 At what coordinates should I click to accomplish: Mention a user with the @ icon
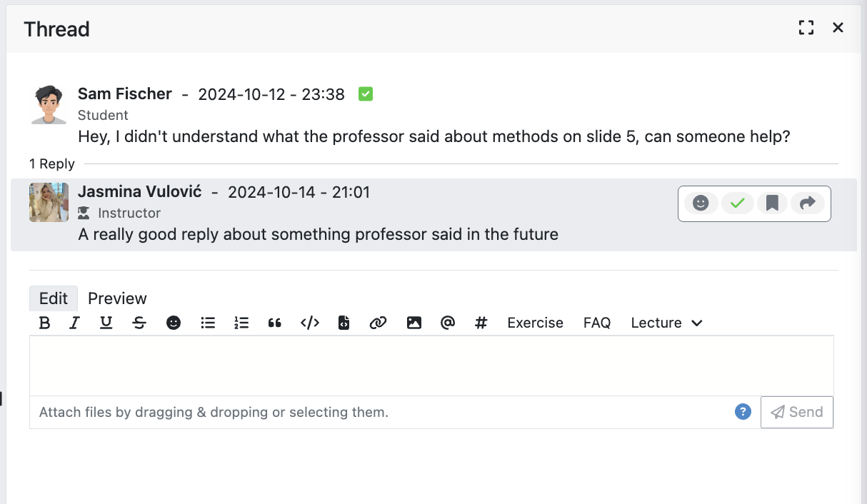coord(448,323)
